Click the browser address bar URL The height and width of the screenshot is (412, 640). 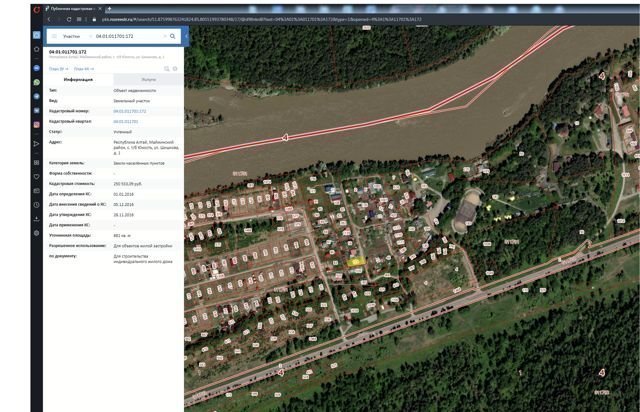coord(261,19)
